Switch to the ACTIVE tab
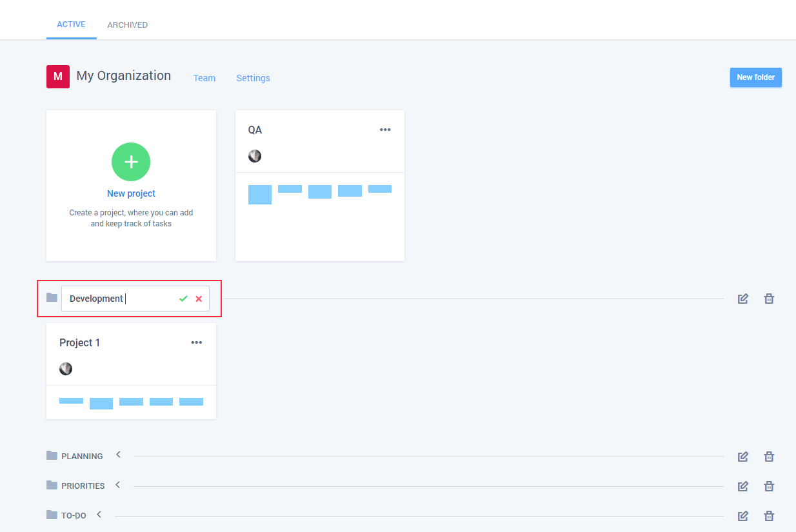Screen dimensions: 796x532 point(71,25)
